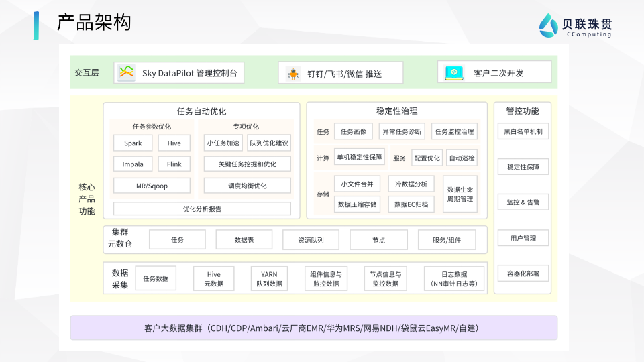This screenshot has height=362, width=644.
Task: Click the 节点 box
Action: pos(378,240)
